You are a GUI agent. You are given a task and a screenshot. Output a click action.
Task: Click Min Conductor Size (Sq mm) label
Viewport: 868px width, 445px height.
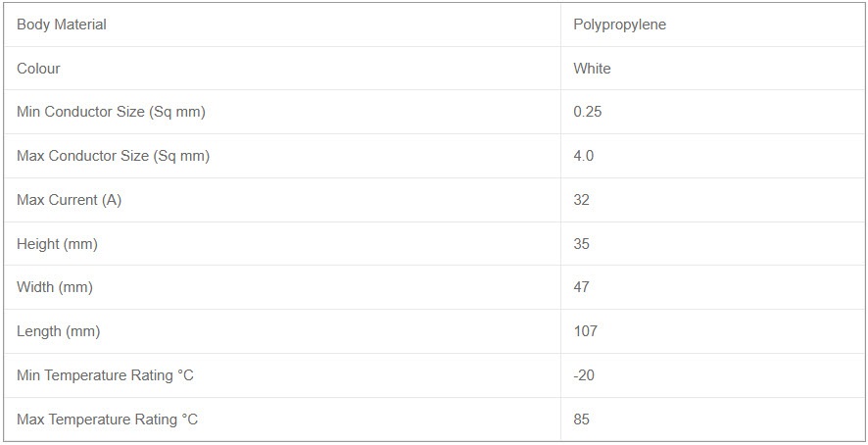click(x=111, y=112)
